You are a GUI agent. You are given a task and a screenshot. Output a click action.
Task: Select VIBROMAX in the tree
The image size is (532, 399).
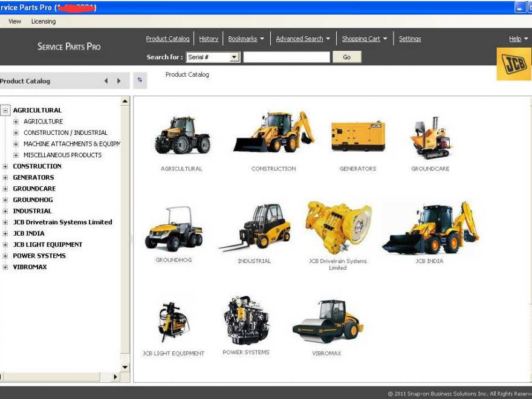tap(30, 267)
